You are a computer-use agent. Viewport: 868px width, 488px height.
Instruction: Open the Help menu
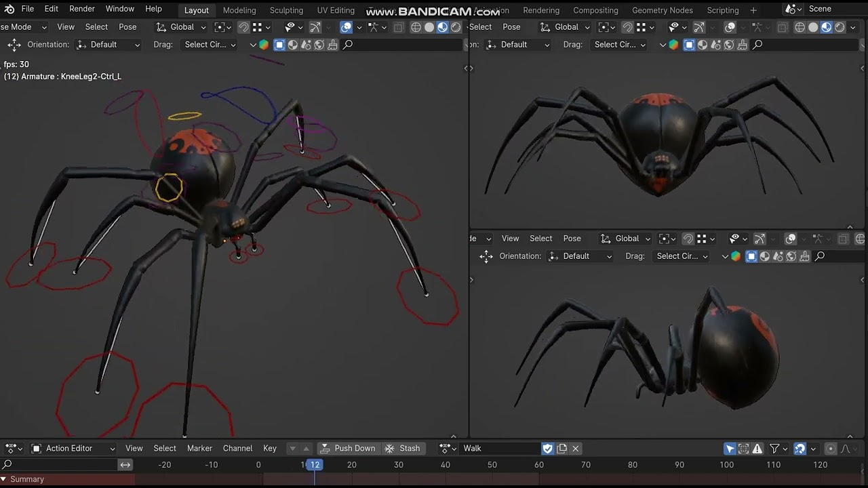(x=154, y=9)
